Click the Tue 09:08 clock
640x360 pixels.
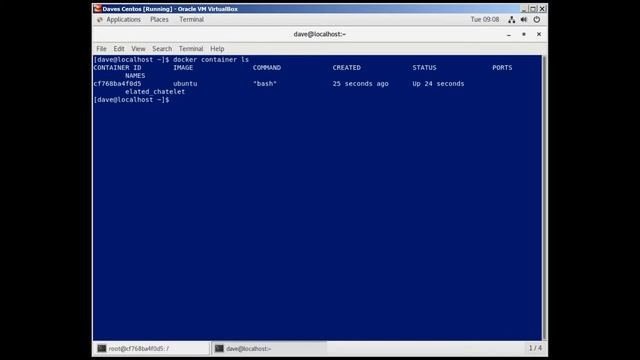(484, 20)
